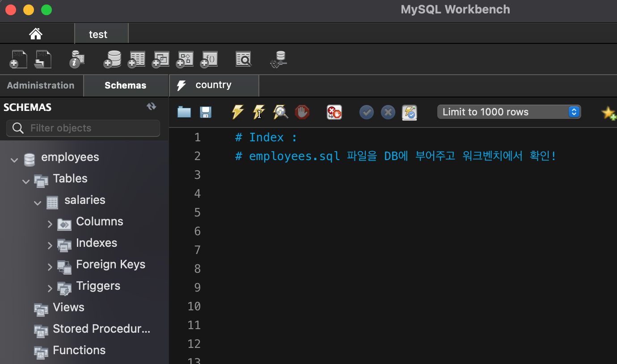Create a new table icon
The width and height of the screenshot is (617, 364).
click(136, 59)
